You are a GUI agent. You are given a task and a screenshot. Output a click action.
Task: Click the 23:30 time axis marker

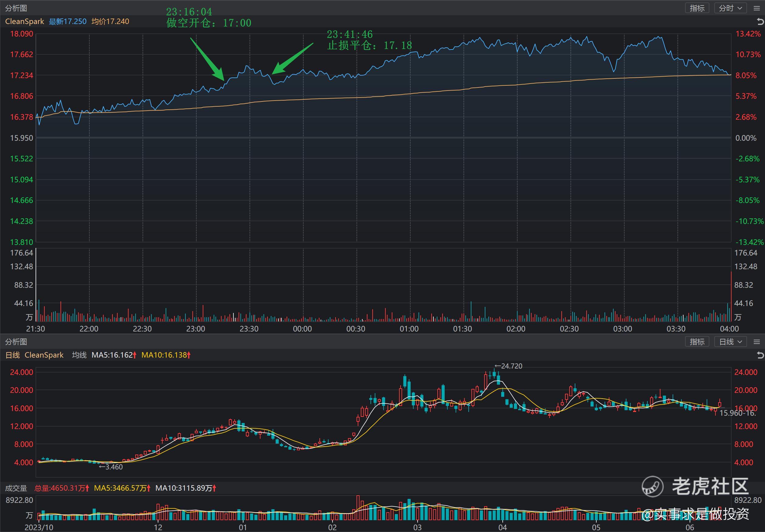click(249, 329)
